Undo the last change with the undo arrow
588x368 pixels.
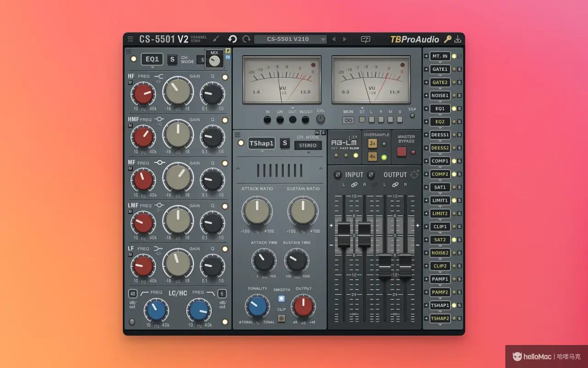[x=232, y=39]
